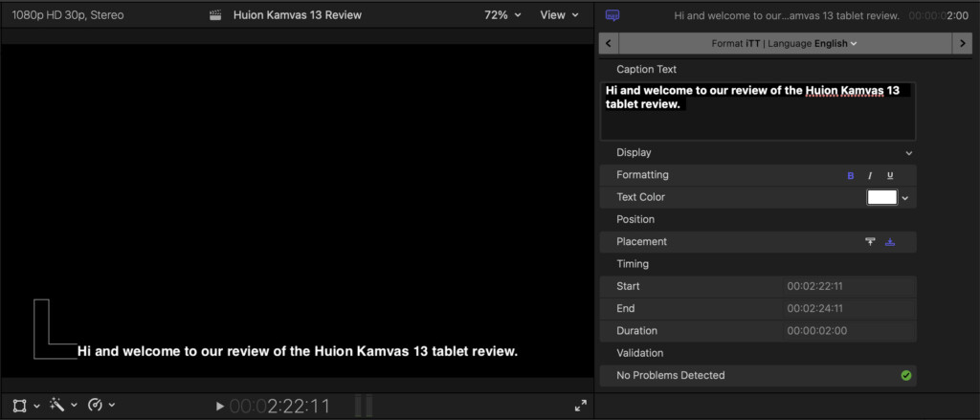The height and width of the screenshot is (420, 980).
Task: Click the caption title in inspector header
Action: [x=787, y=15]
